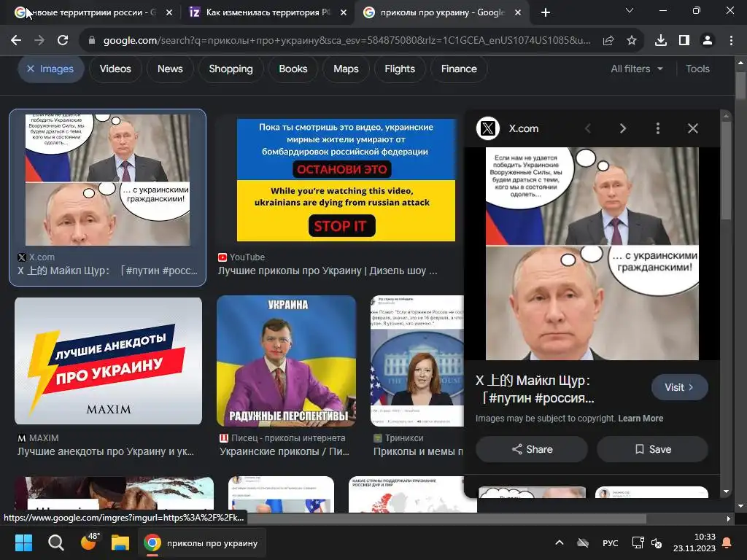Viewport: 747px width, 560px height.
Task: View site information lock icon
Action: (91, 41)
